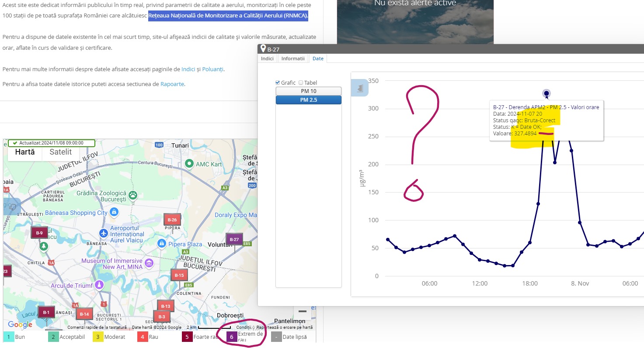The width and height of the screenshot is (644, 348).
Task: Click the B-15 station marker
Action: (179, 275)
